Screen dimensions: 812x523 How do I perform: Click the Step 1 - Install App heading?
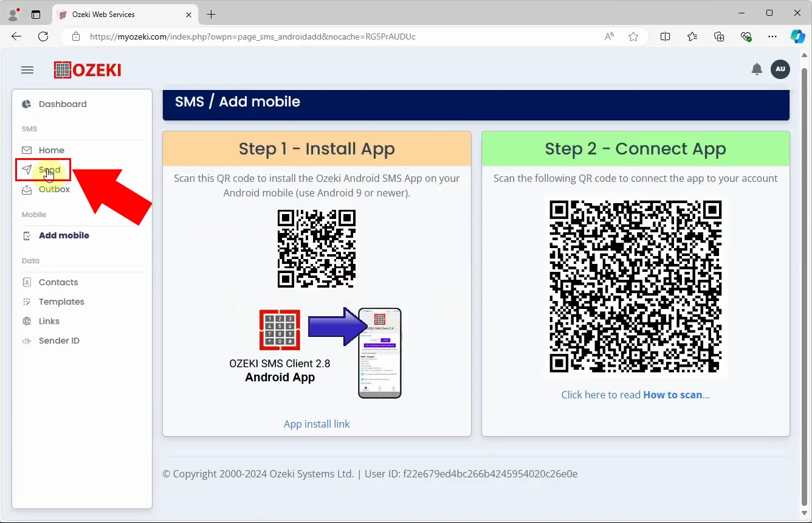(317, 149)
